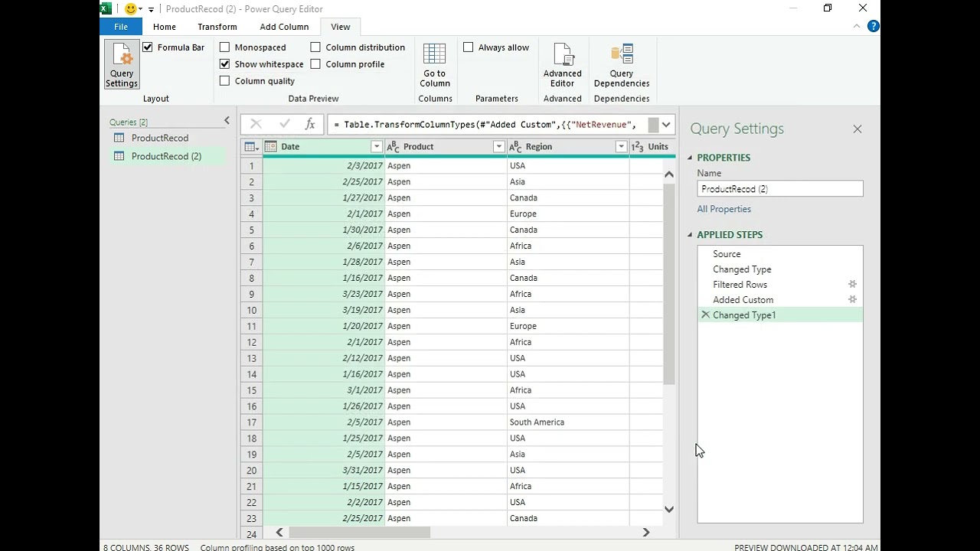Click the Units column type icon
Image resolution: width=980 pixels, height=551 pixels.
click(x=637, y=147)
